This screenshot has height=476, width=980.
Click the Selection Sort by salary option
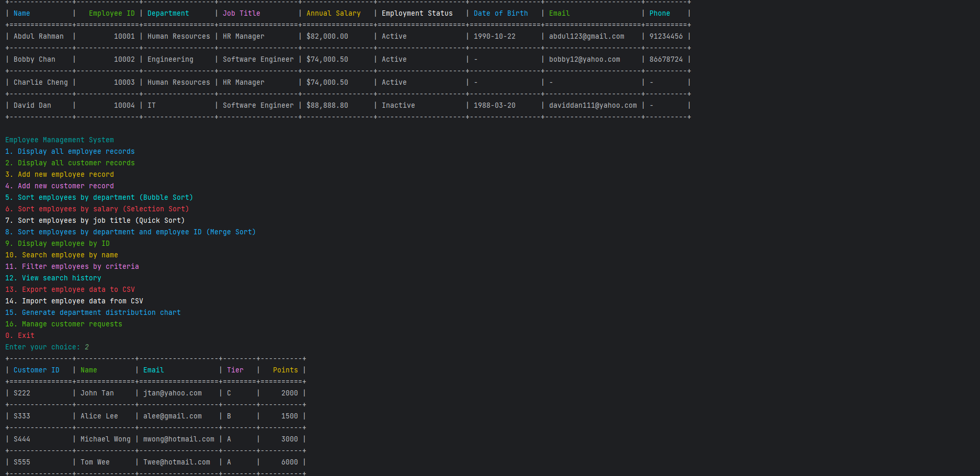tap(97, 209)
